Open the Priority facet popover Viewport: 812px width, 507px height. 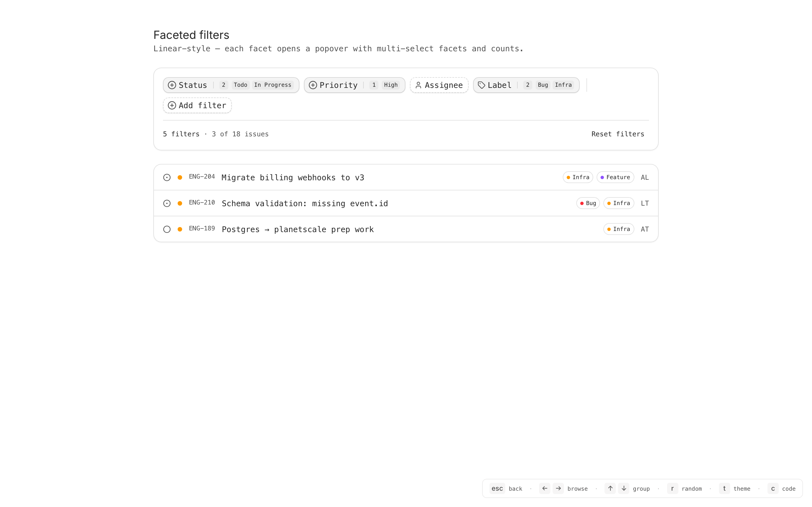(338, 85)
